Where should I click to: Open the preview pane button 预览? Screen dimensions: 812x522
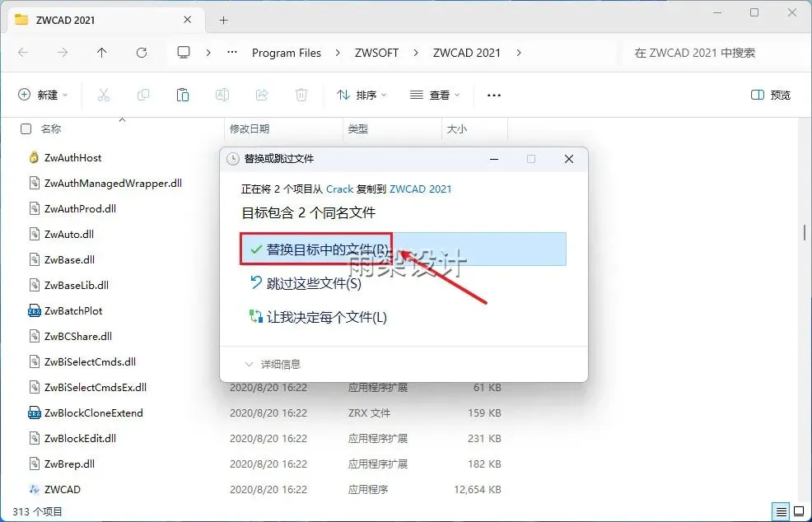point(771,95)
